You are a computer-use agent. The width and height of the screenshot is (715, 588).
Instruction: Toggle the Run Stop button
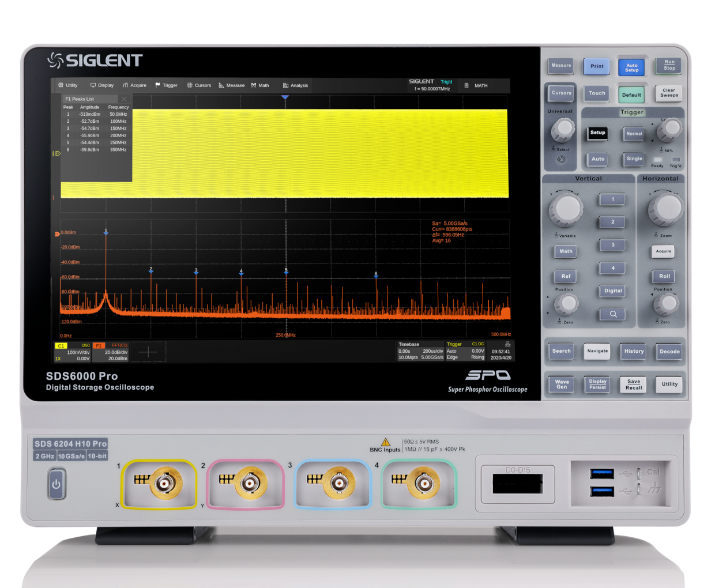point(669,65)
